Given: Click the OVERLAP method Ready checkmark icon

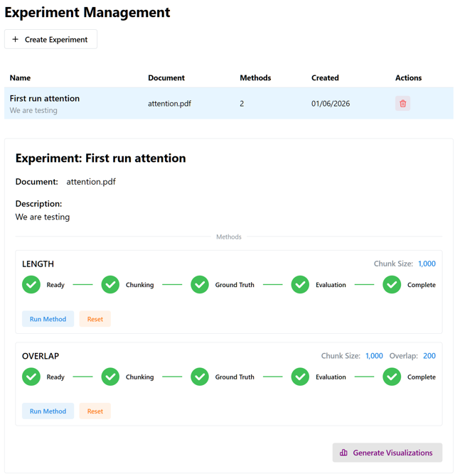Looking at the screenshot, I should [31, 377].
